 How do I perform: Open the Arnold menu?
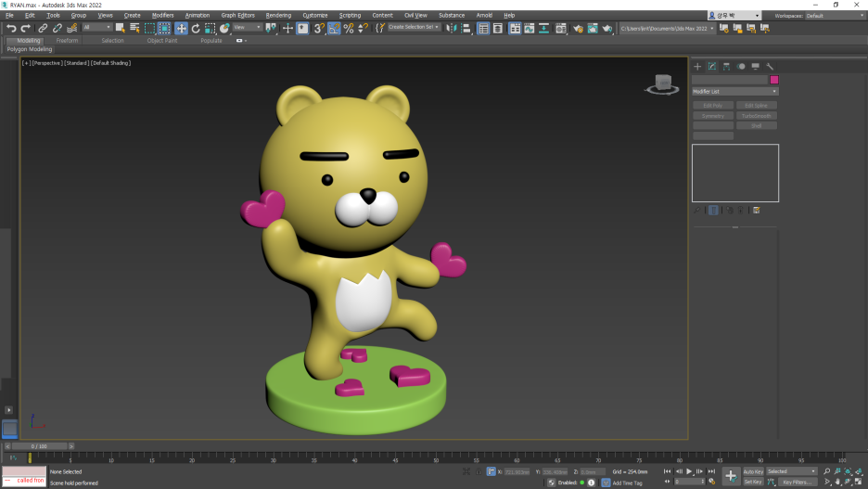coord(484,16)
